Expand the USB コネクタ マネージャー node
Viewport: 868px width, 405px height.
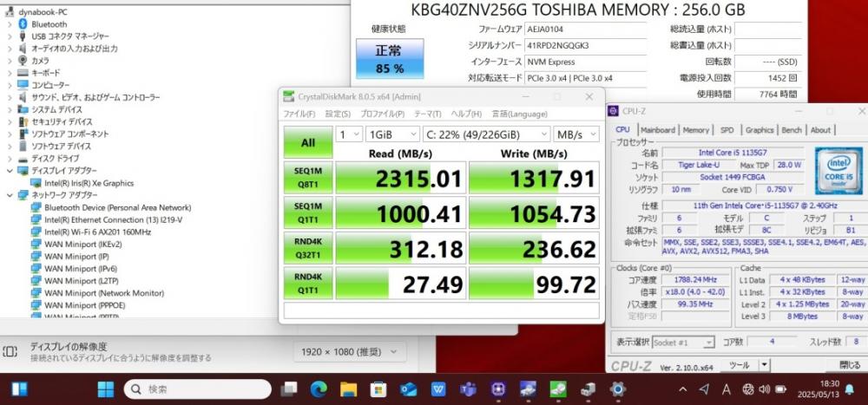coord(10,36)
